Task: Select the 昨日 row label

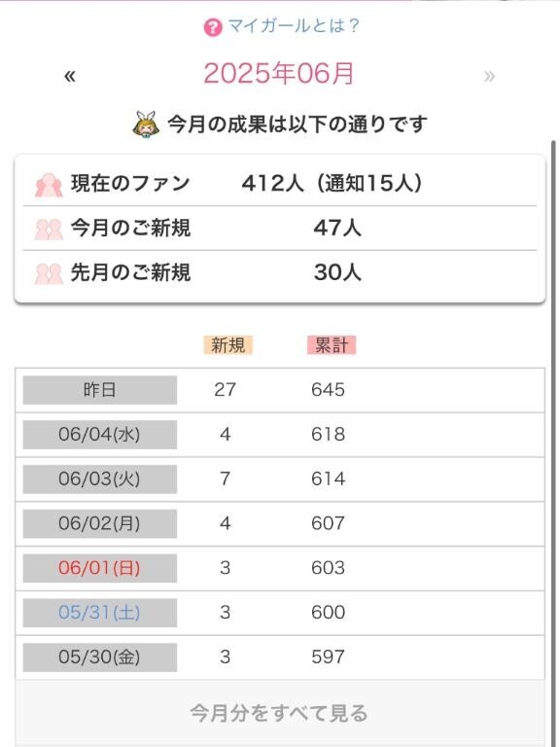Action: point(100,390)
